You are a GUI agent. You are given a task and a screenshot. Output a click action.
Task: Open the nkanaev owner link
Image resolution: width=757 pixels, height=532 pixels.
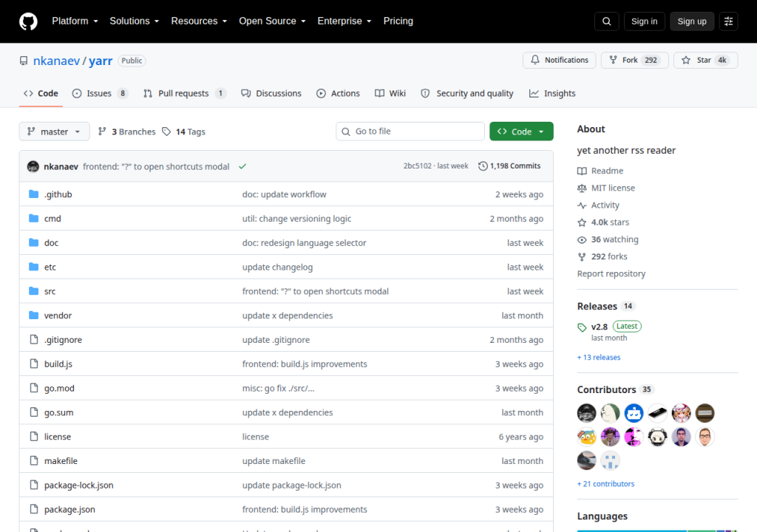[x=56, y=61]
